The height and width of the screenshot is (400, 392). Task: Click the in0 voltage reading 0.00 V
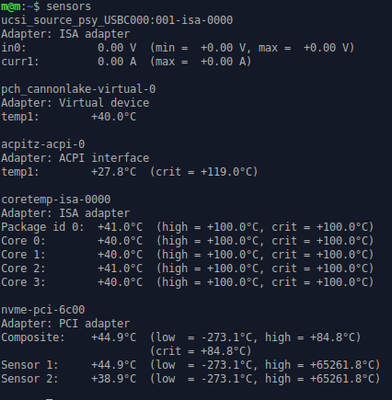point(117,48)
